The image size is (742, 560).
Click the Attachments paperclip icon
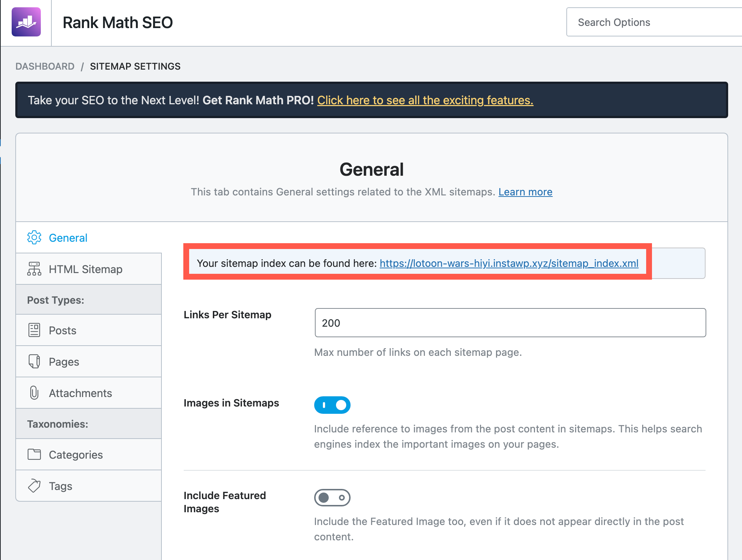[x=34, y=393]
